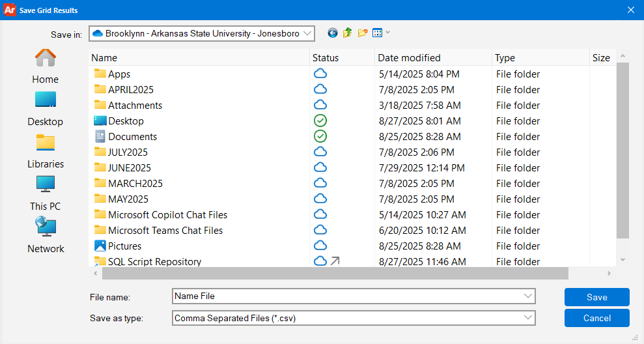This screenshot has width=644, height=344.
Task: Expand the View Menu dropdown arrow
Action: (387, 33)
